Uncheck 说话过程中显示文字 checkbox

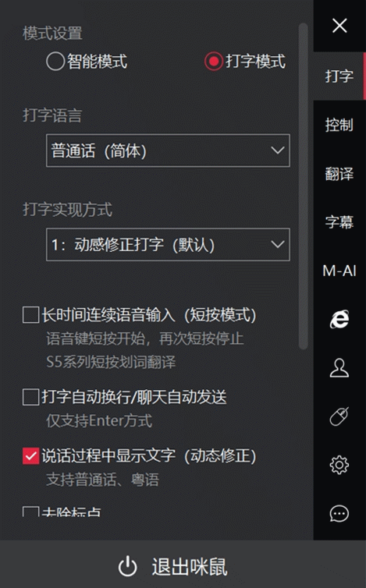[x=30, y=456]
